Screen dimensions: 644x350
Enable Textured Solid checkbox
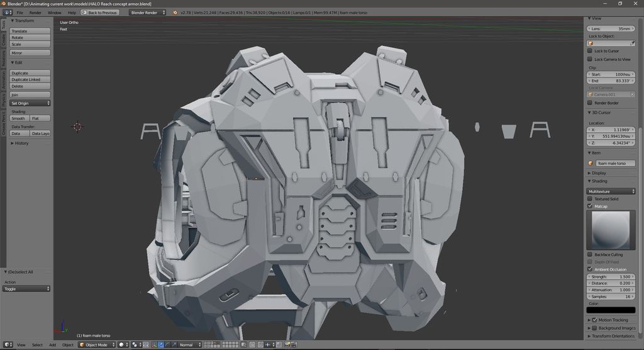590,199
